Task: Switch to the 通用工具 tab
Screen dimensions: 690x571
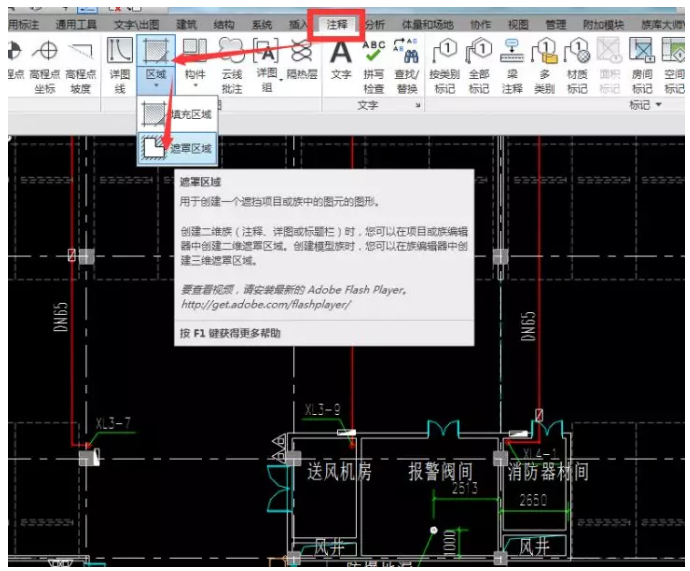Action: tap(76, 25)
